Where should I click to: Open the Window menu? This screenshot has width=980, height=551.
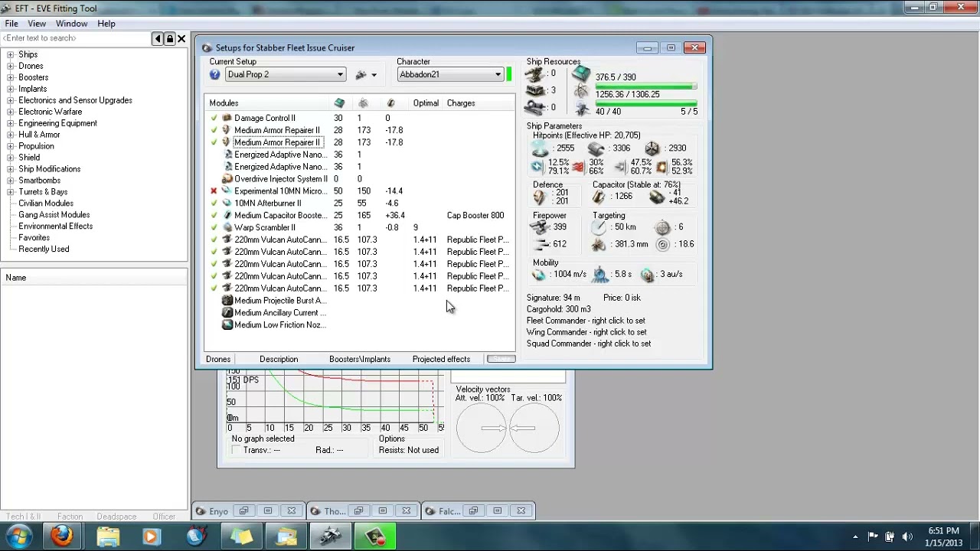(71, 24)
